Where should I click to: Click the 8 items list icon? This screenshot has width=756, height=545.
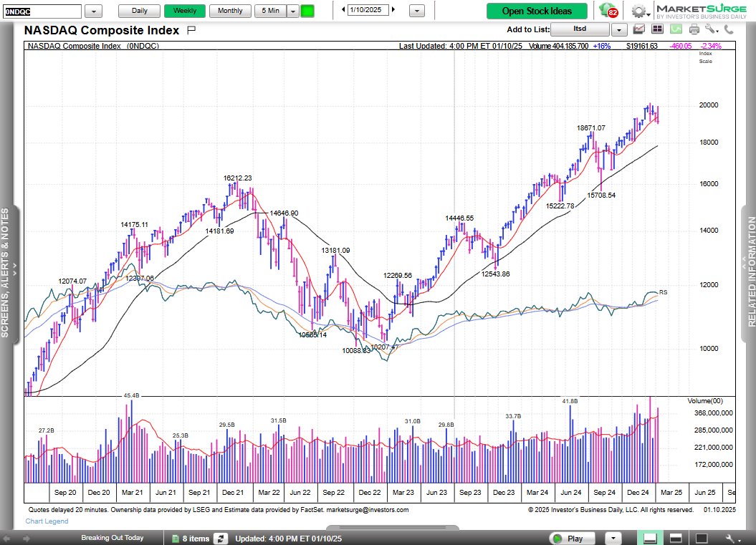tap(174, 539)
